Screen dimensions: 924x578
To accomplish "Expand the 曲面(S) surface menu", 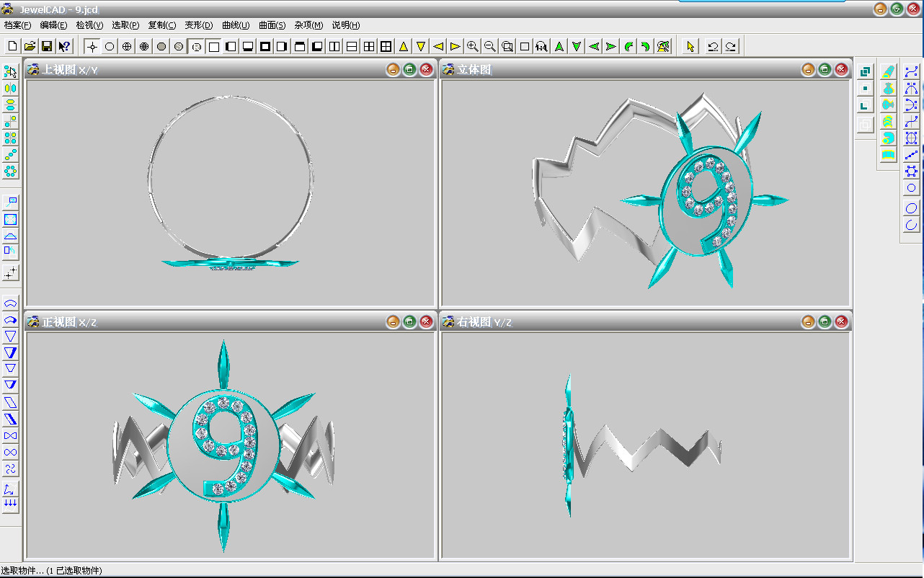I will [272, 25].
